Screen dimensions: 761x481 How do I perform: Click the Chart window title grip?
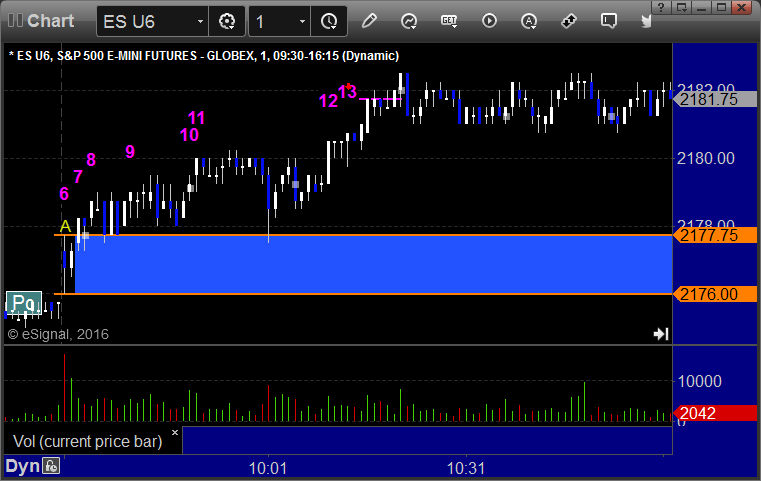pyautogui.click(x=16, y=21)
